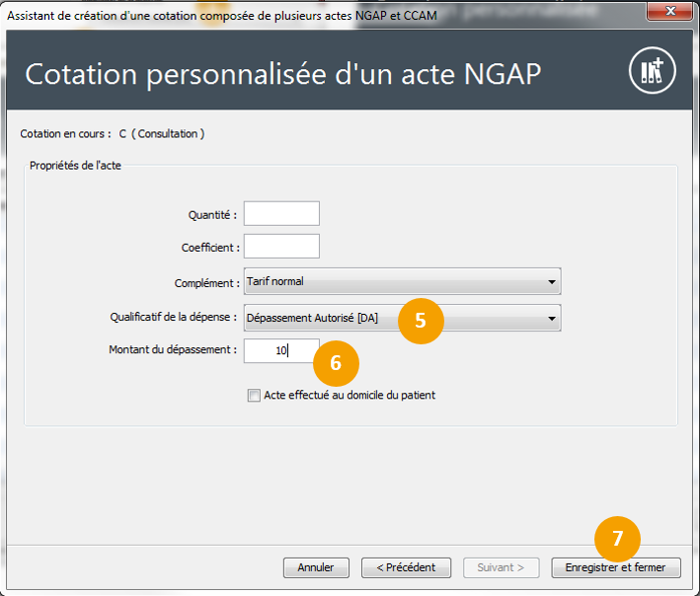700x596 pixels.
Task: Click the greyed-out Suivant button
Action: [x=505, y=567]
